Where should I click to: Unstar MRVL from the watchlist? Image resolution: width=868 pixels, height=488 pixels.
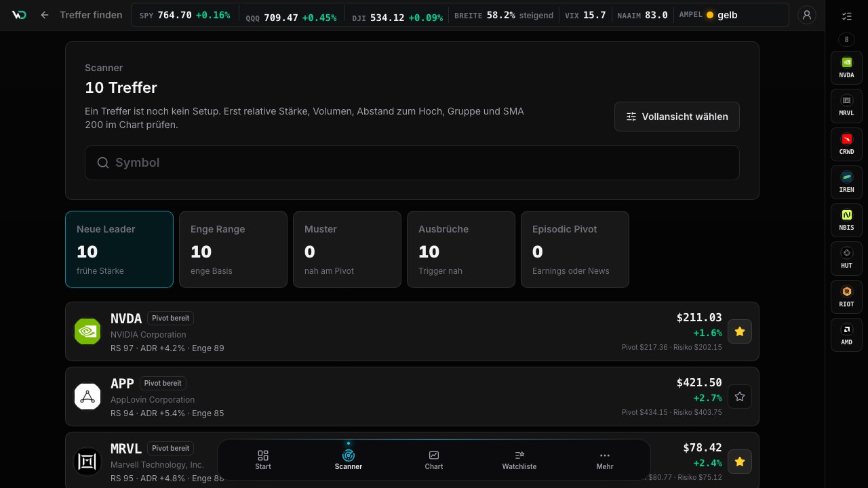(740, 462)
